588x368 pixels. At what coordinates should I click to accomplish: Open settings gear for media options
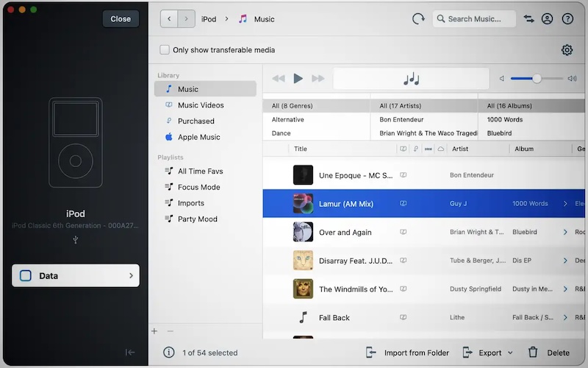tap(567, 50)
